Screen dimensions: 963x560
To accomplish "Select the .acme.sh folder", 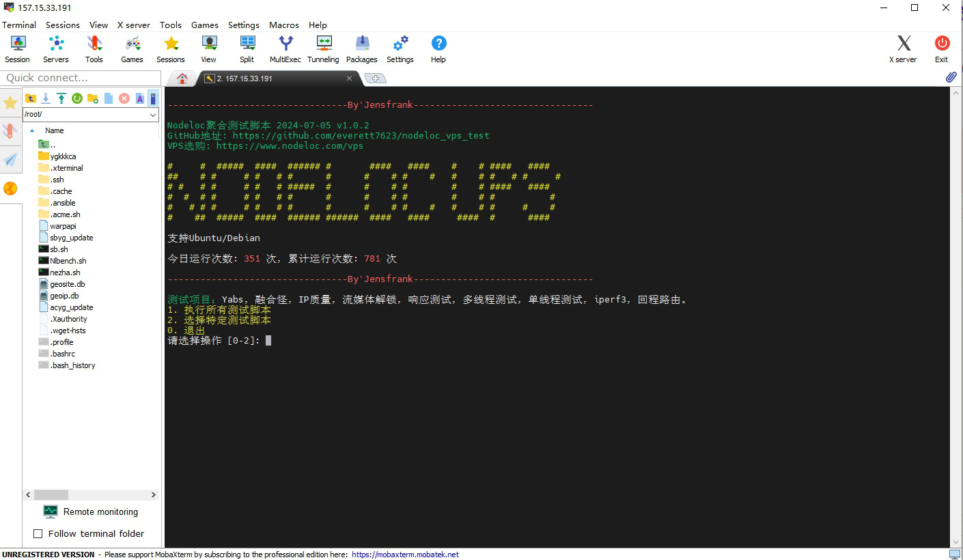I will click(x=59, y=214).
